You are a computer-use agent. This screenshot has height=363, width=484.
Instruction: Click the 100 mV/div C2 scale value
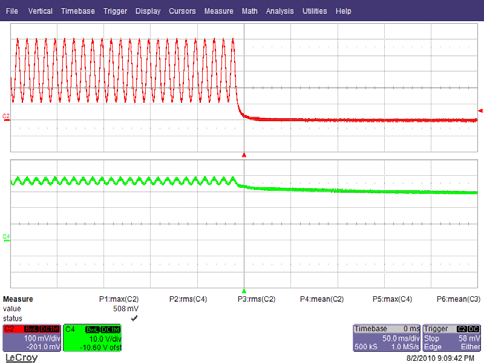point(42,338)
